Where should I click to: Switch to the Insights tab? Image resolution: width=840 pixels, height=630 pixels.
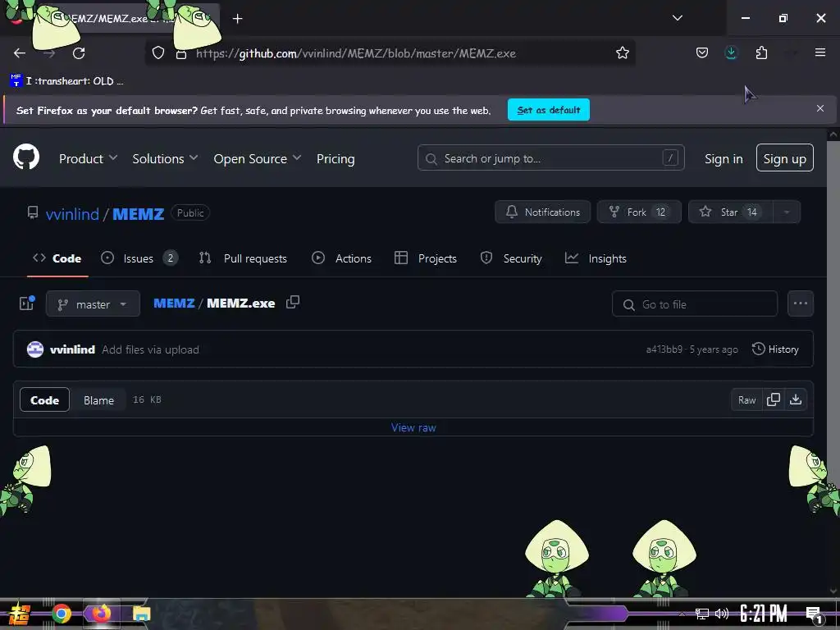coord(596,258)
